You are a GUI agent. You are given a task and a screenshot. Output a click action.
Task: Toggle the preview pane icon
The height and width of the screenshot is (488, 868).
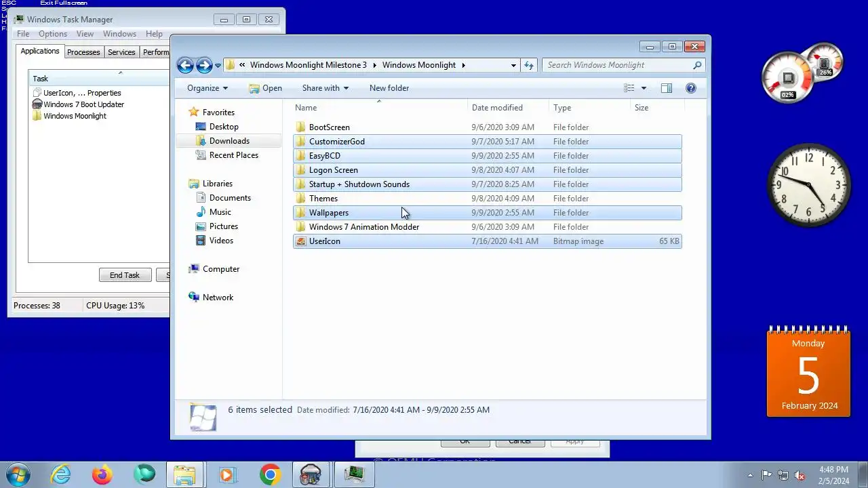tap(667, 88)
